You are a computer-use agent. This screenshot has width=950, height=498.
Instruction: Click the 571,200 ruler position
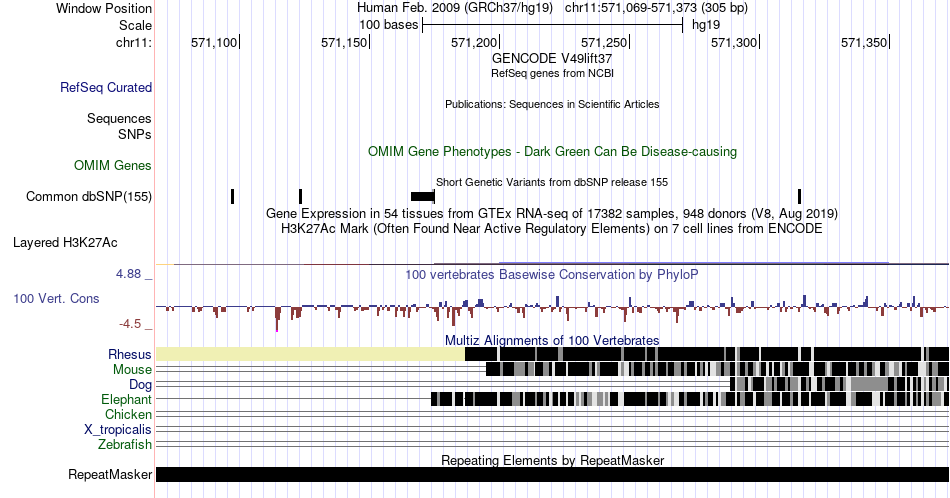[474, 42]
